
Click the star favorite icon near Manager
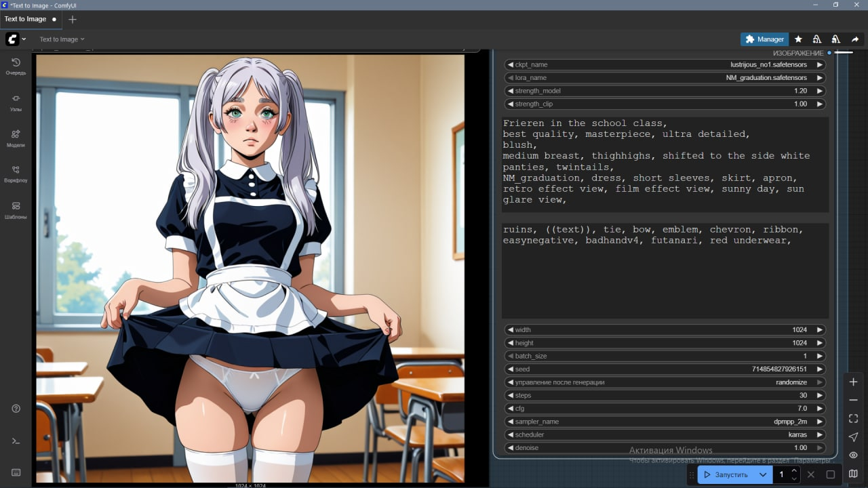[798, 39]
